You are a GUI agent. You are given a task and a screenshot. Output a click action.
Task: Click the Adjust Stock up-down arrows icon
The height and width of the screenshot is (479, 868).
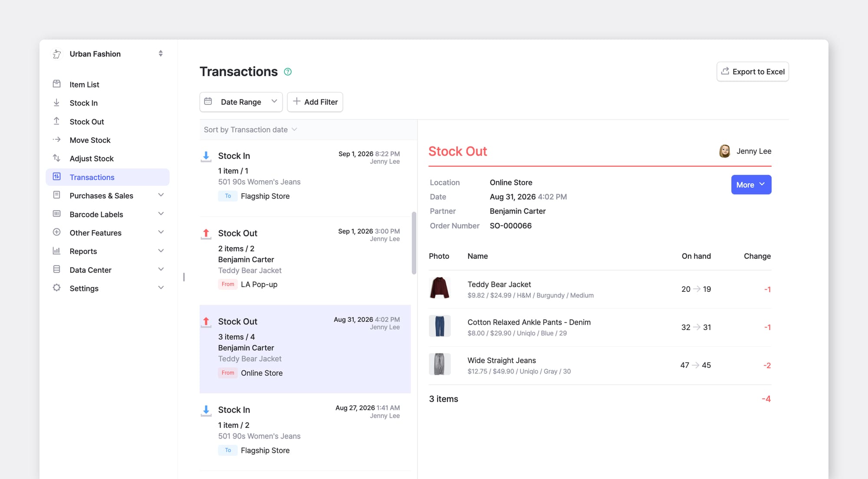pyautogui.click(x=57, y=158)
